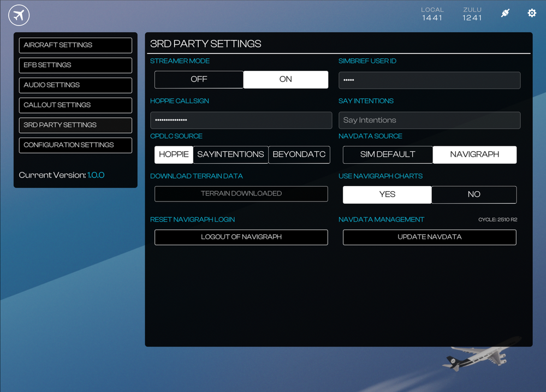Click the Say Intentions input field

coord(429,120)
